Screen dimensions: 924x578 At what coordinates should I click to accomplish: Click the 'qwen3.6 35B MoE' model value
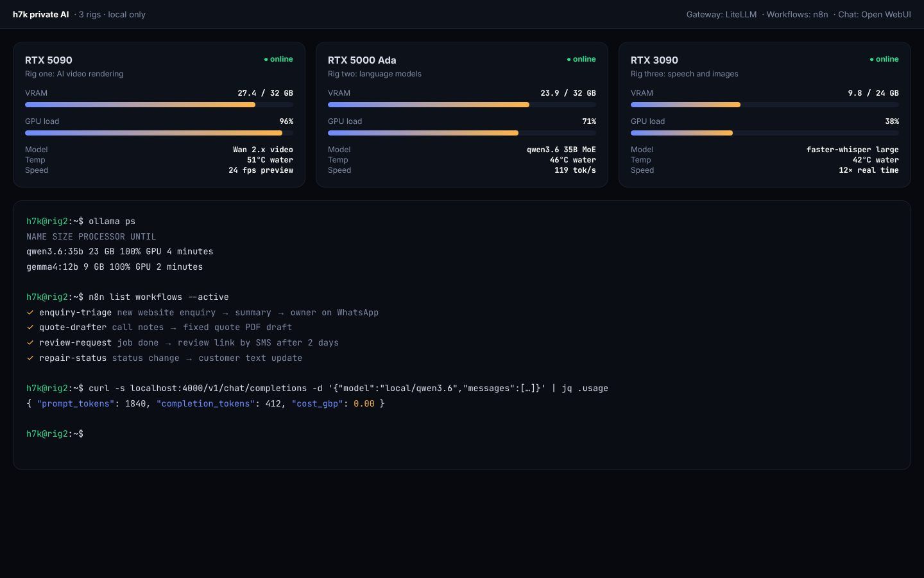point(561,150)
